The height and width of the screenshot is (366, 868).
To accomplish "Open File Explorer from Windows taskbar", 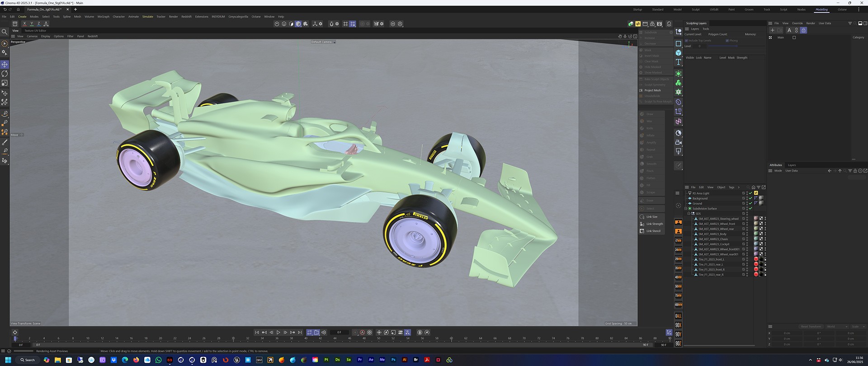I will [57, 360].
